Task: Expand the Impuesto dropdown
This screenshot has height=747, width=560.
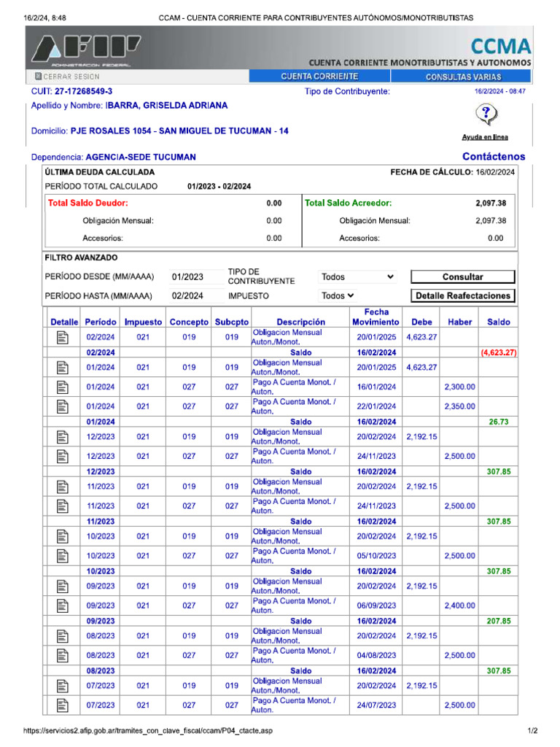Action: [339, 296]
